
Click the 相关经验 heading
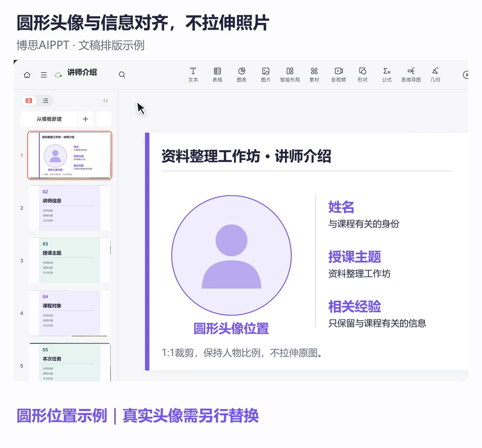point(355,306)
